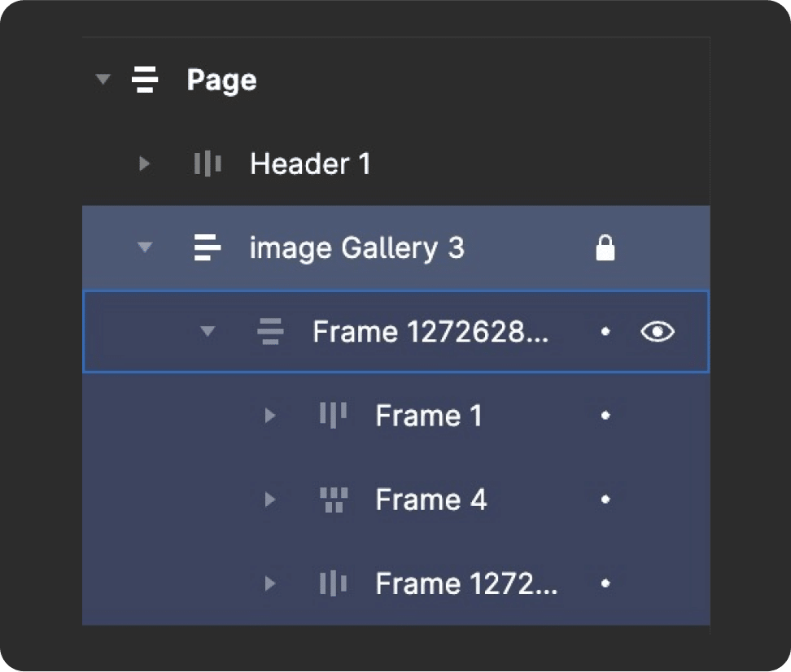Screen dimensions: 791x672
Task: Collapse the image Gallery 3 layer
Action: click(x=145, y=247)
